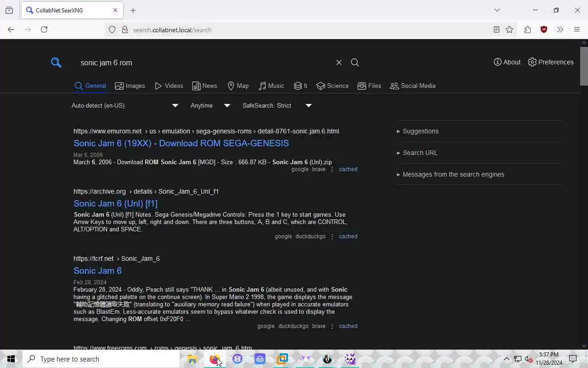Screen dimensions: 588x368
Task: Click the site information lock icon
Action: 124,29
